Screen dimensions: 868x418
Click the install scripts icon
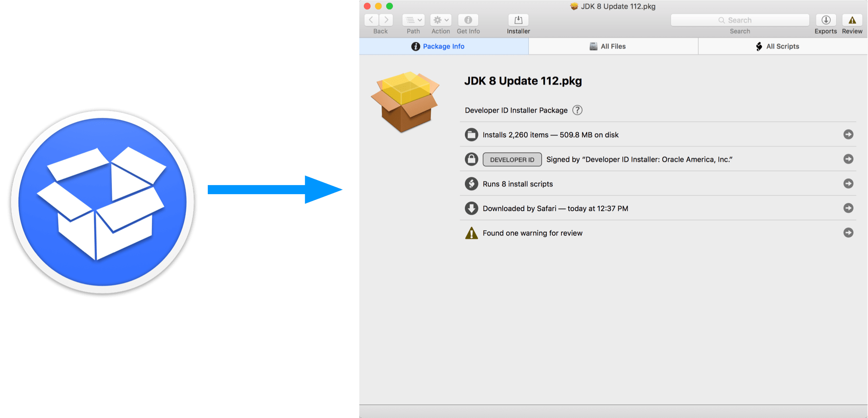471,184
